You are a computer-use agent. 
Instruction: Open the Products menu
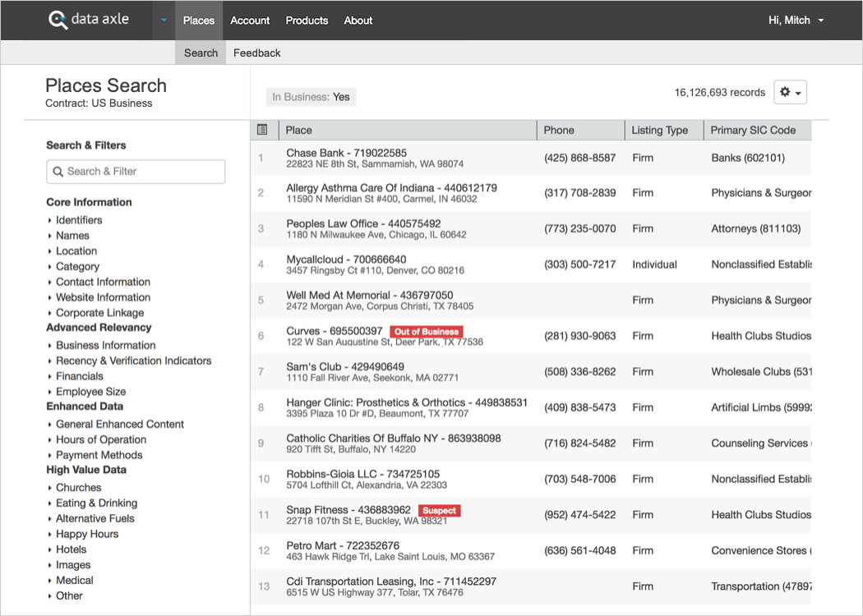pos(307,21)
